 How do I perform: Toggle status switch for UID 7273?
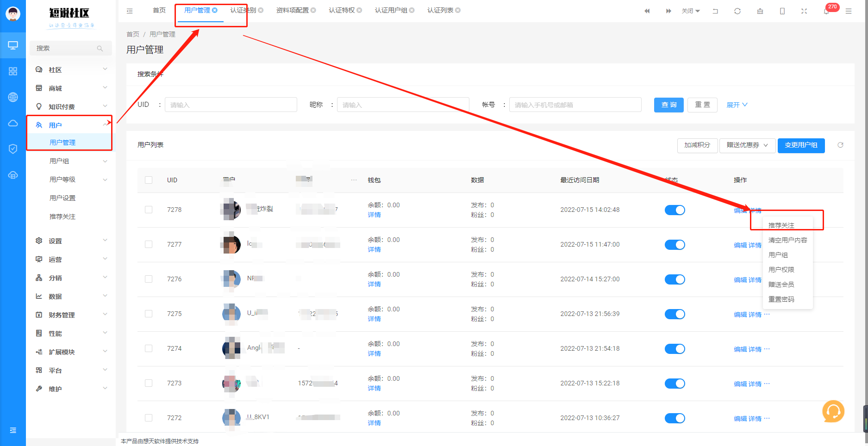[674, 384]
